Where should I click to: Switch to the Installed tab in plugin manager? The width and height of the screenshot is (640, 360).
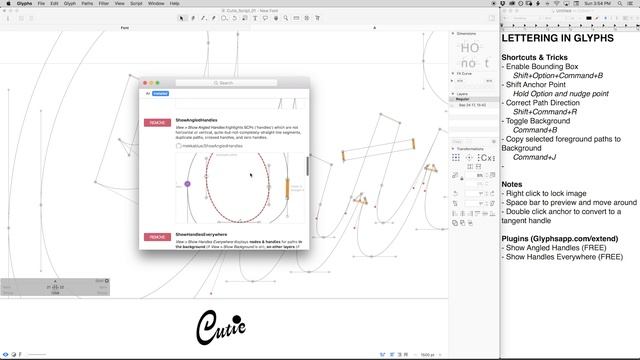(x=160, y=93)
